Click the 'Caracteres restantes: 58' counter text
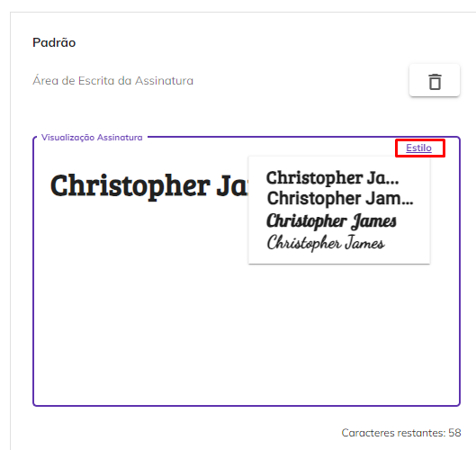Image resolution: width=476 pixels, height=450 pixels. coord(401,433)
